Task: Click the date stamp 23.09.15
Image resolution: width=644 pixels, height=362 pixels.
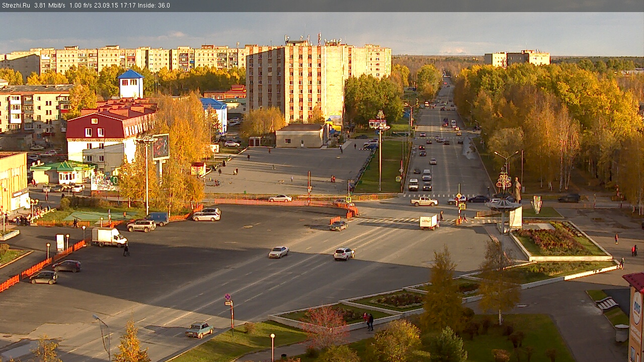Action: [107, 6]
